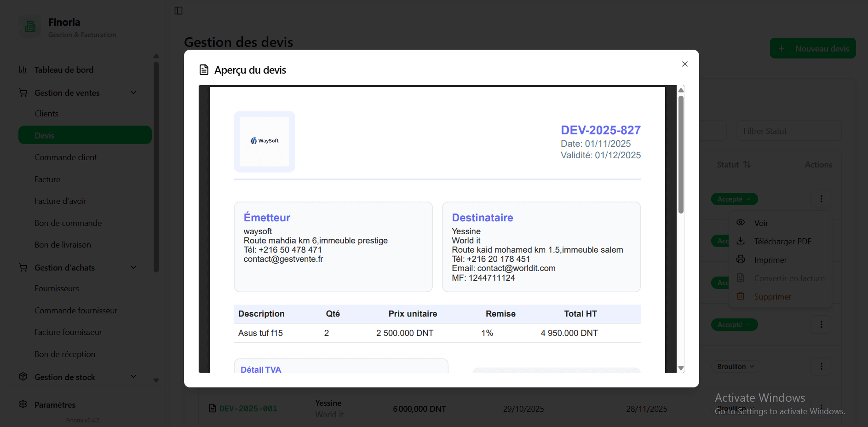This screenshot has width=868, height=427.
Task: Click the Finoria logo icon
Action: [x=30, y=27]
